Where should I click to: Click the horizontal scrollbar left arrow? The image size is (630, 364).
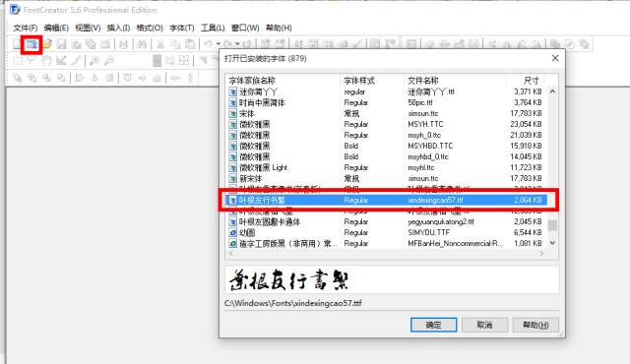pos(231,253)
